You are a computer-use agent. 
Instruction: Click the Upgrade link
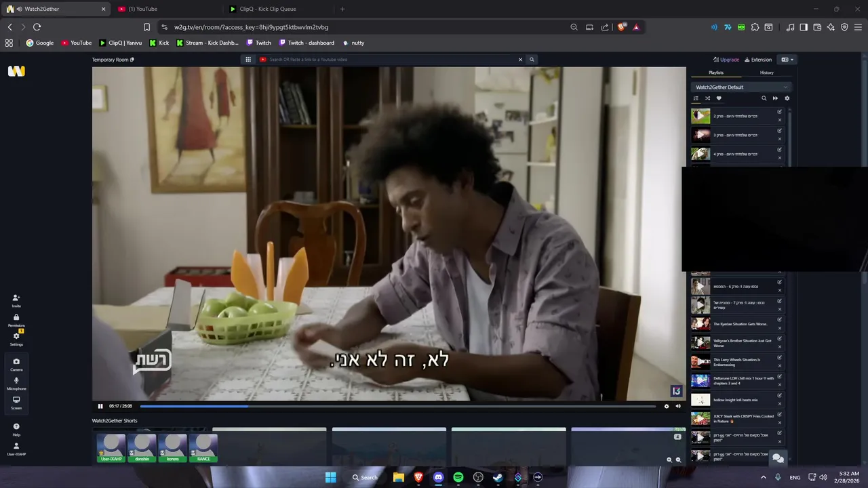tap(726, 60)
